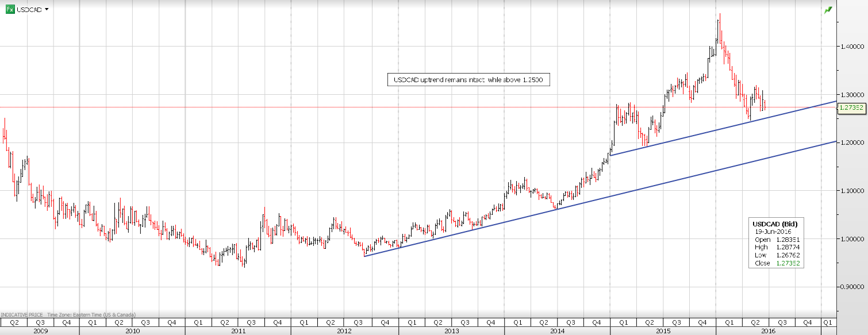Viewport: 868px width, 335px height.
Task: Click the 2013 year label on time axis
Action: 451,331
